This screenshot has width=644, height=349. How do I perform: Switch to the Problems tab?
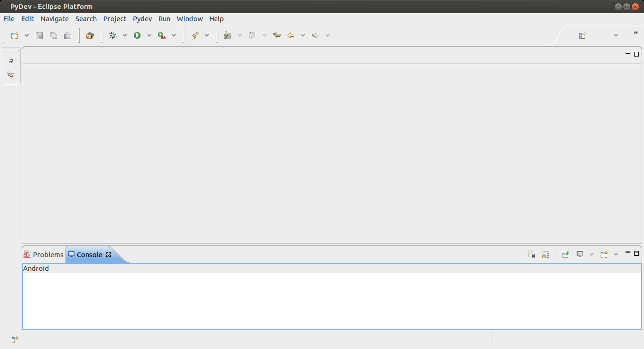click(44, 254)
